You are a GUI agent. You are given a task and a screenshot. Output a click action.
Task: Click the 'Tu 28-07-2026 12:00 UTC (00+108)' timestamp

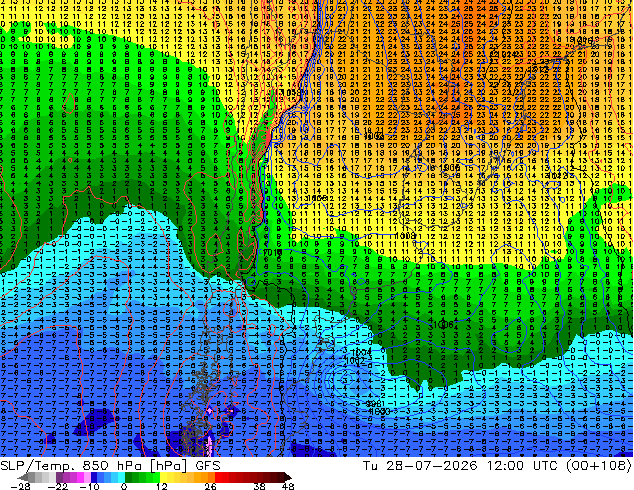[x=497, y=466]
